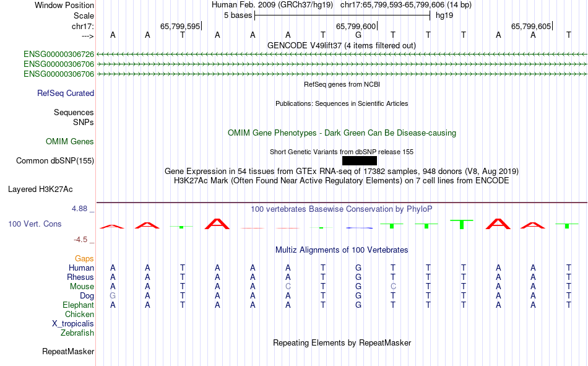Click the tallest green T in the PhyloP logo

click(462, 224)
